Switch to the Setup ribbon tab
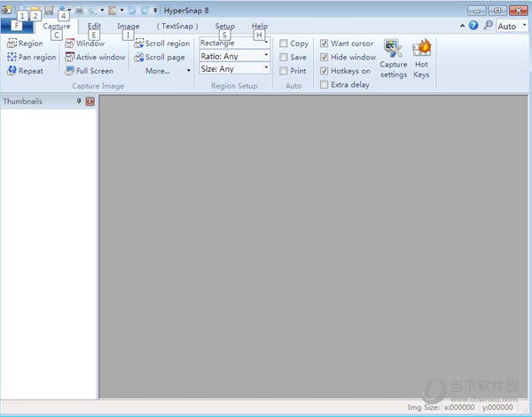532x417 pixels. (x=225, y=26)
